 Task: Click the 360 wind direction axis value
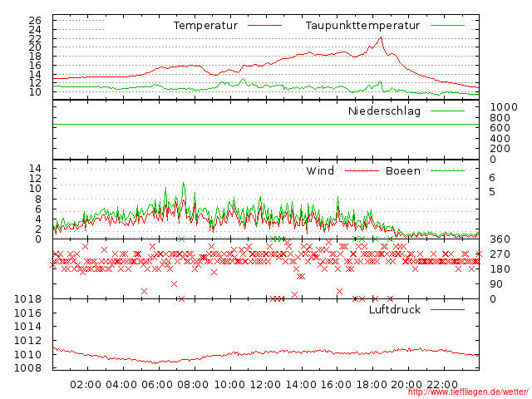[500, 239]
